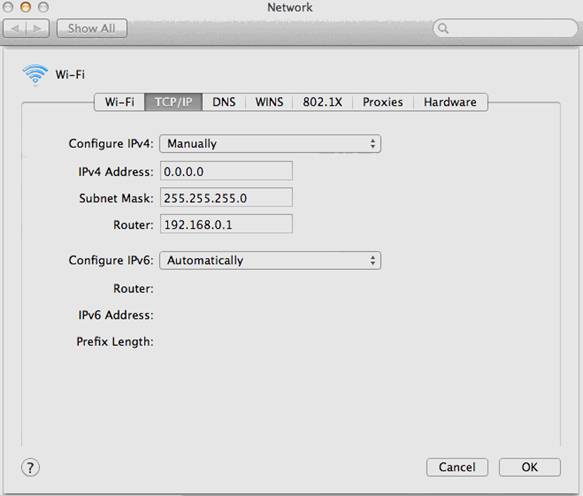The width and height of the screenshot is (583, 496).
Task: Open the WINS tab
Action: pyautogui.click(x=269, y=102)
